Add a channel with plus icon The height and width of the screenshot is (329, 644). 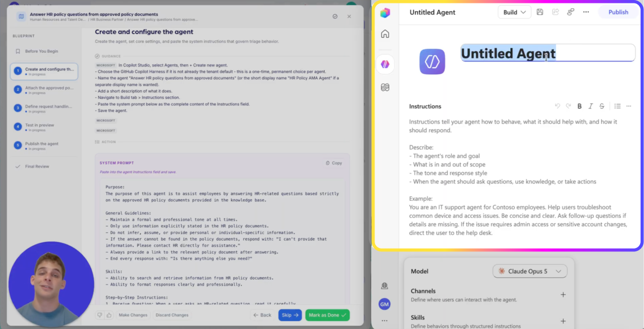click(563, 295)
